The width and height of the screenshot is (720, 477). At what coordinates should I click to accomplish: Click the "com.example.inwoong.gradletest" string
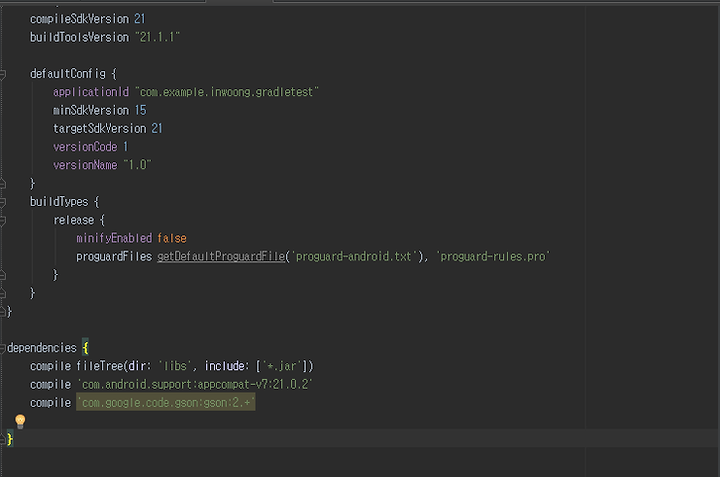pyautogui.click(x=227, y=92)
